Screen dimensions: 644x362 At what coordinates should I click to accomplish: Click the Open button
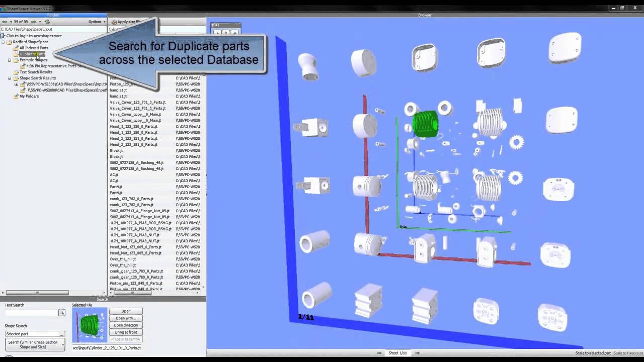click(x=126, y=311)
